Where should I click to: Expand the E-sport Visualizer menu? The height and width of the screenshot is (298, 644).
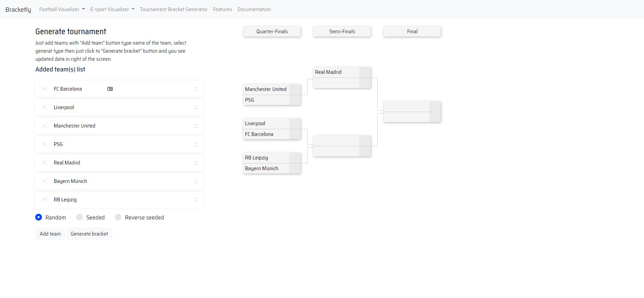112,9
